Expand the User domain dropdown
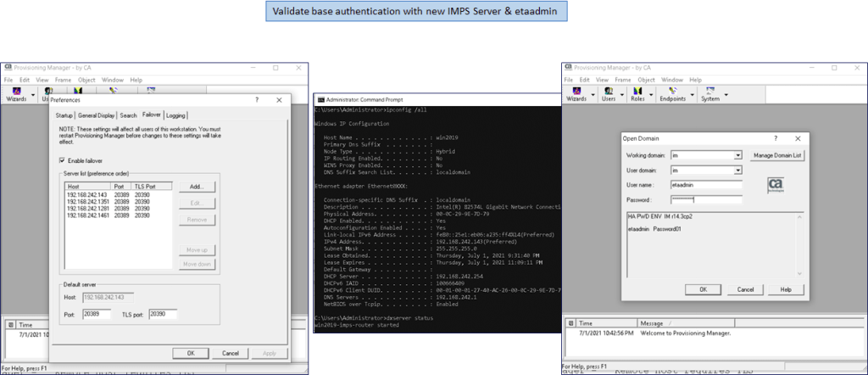The height and width of the screenshot is (375, 868). click(738, 171)
